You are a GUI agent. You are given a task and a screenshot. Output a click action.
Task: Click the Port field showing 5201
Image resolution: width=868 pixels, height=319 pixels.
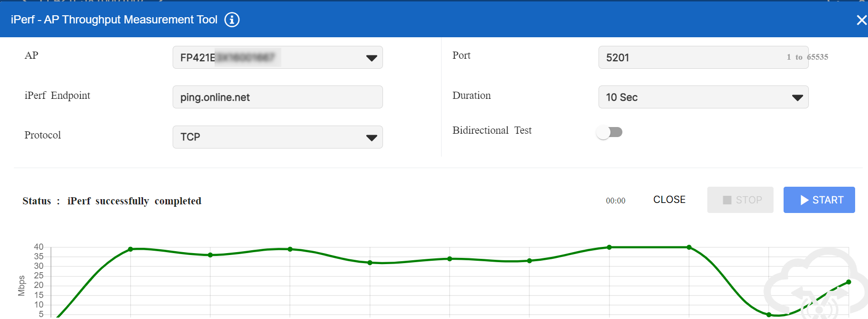coord(692,57)
